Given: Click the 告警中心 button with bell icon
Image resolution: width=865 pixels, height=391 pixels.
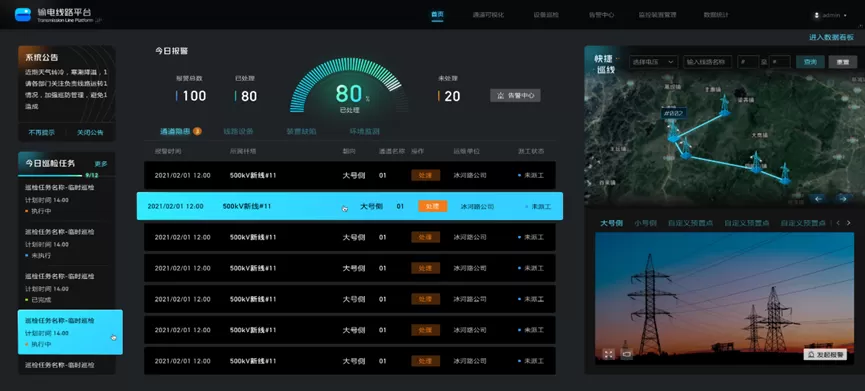Looking at the screenshot, I should coord(515,95).
